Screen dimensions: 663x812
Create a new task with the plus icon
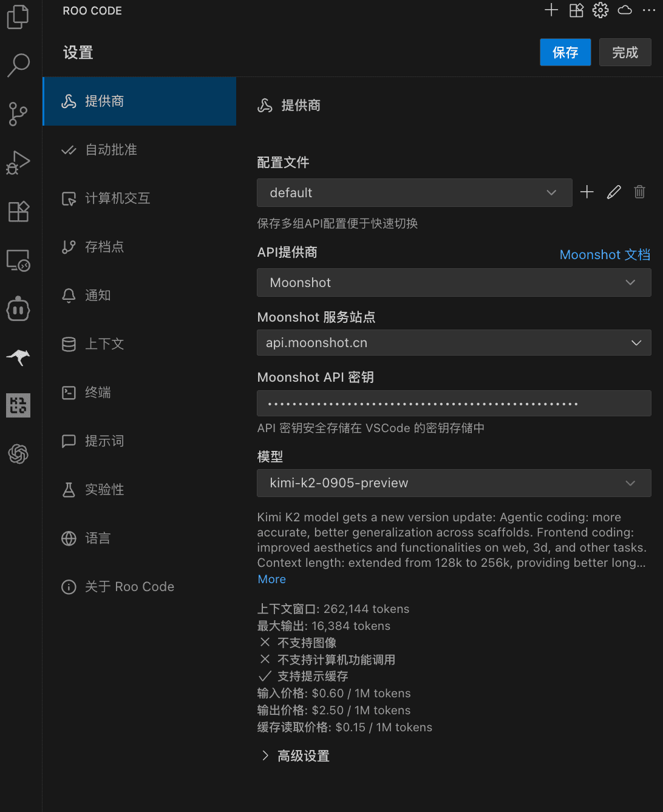pos(551,10)
